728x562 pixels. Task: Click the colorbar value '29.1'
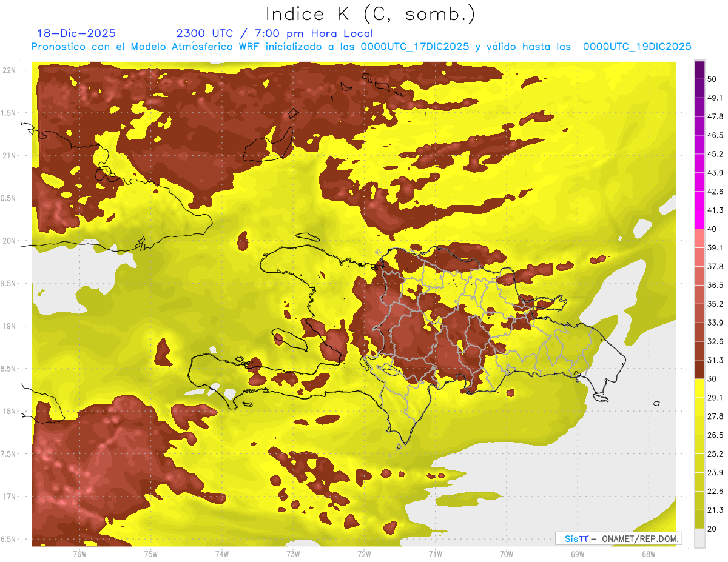tap(715, 398)
